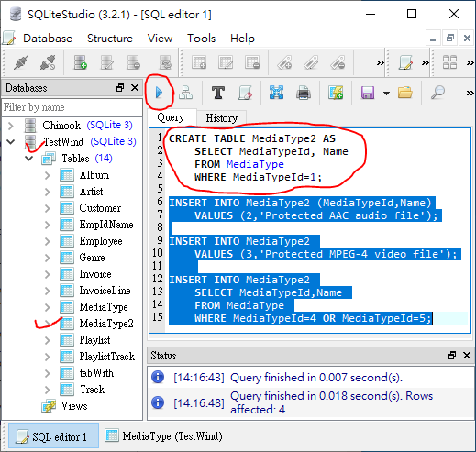Delete table icon in main toolbar
Screen dimensions: 476x452
pyautogui.click(x=252, y=62)
